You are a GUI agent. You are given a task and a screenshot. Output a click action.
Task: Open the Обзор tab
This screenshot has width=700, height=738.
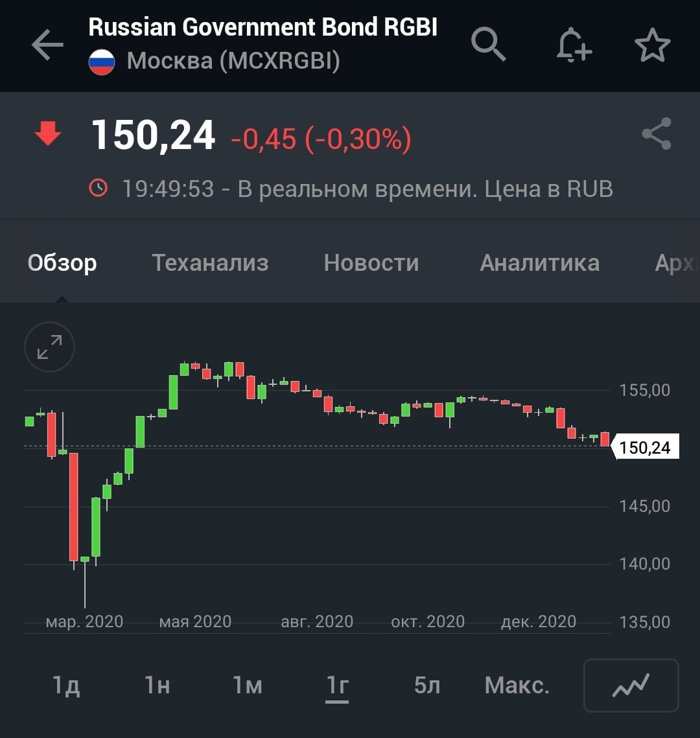[62, 263]
